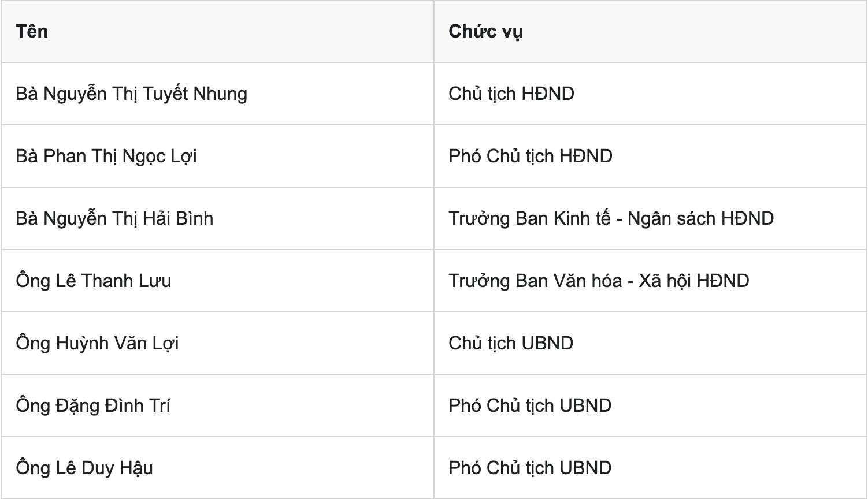
Task: Click the name 'Ông Đặng Đình Trí'
Action: tap(93, 405)
